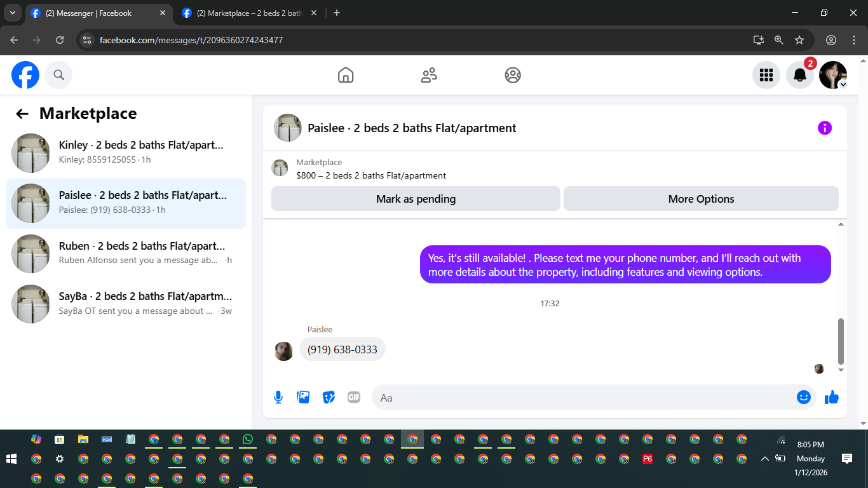Image resolution: width=868 pixels, height=488 pixels.
Task: Click the voice clip microphone icon
Action: click(278, 398)
